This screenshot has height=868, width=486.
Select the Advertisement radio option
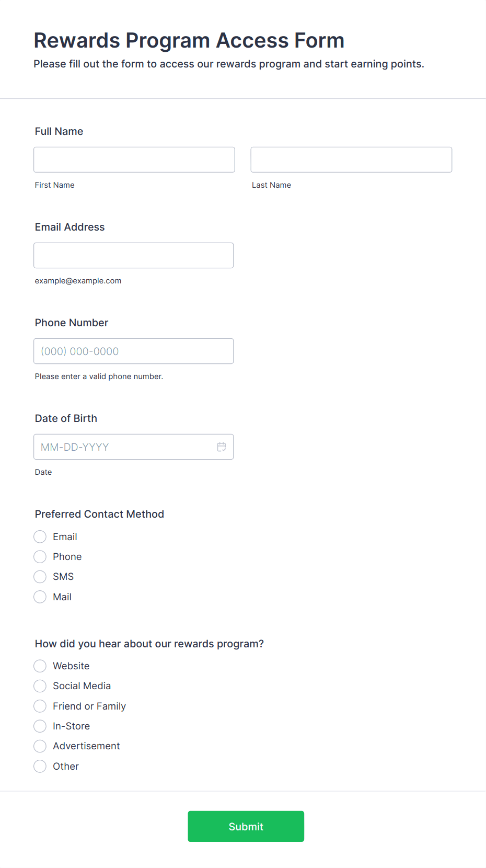pyautogui.click(x=40, y=746)
